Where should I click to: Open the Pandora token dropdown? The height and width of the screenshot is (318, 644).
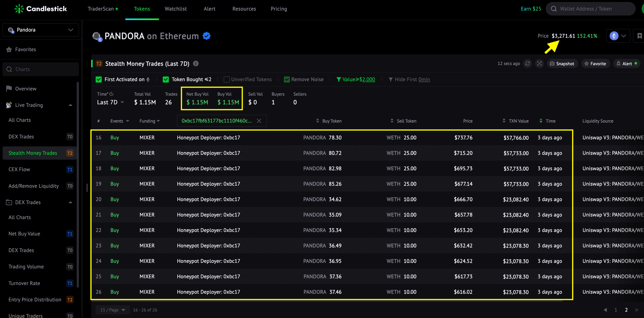point(40,30)
